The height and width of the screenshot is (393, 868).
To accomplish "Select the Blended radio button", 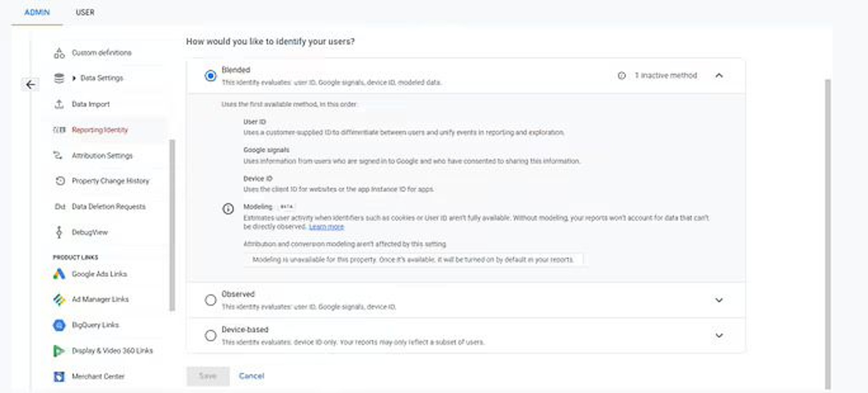I will (210, 76).
